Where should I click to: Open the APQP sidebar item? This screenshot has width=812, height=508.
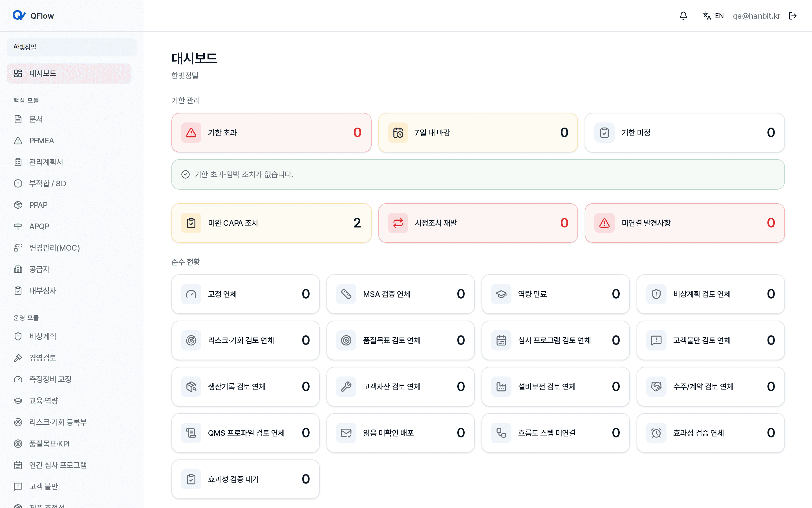pyautogui.click(x=69, y=226)
